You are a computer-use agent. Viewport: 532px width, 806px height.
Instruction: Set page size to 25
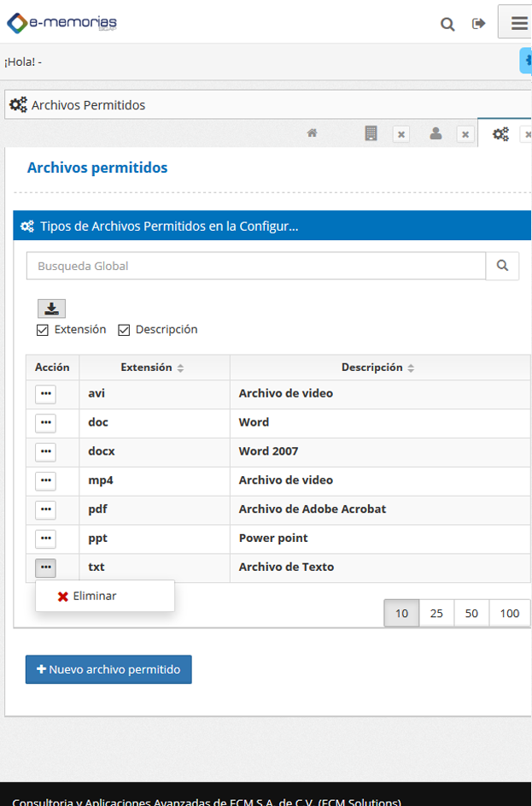[436, 613]
